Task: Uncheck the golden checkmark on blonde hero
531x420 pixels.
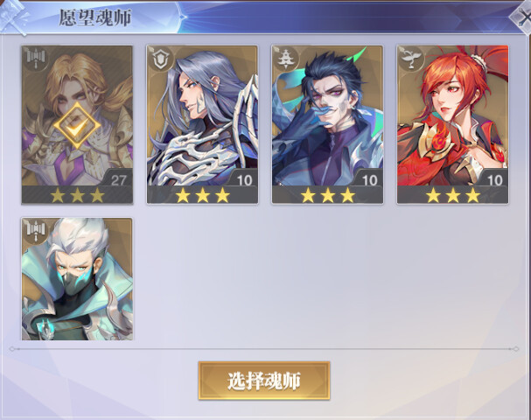Action: click(x=77, y=126)
